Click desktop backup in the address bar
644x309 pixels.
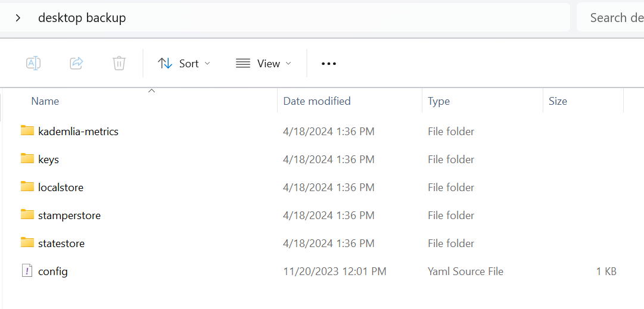tap(82, 18)
